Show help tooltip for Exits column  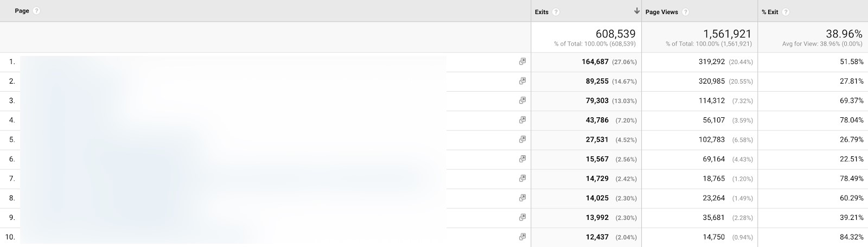click(556, 12)
